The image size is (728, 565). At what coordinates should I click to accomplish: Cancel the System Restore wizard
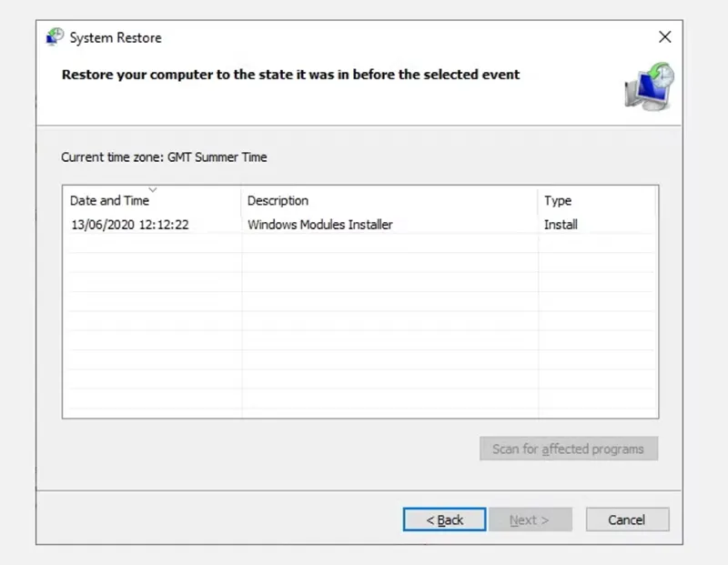point(626,520)
